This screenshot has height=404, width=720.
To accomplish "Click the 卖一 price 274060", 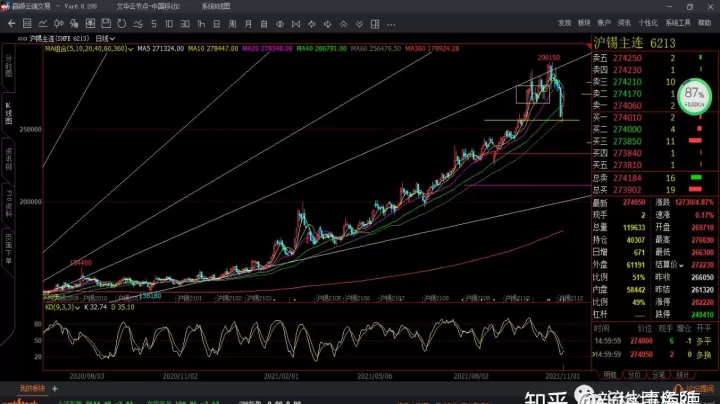I will 627,106.
